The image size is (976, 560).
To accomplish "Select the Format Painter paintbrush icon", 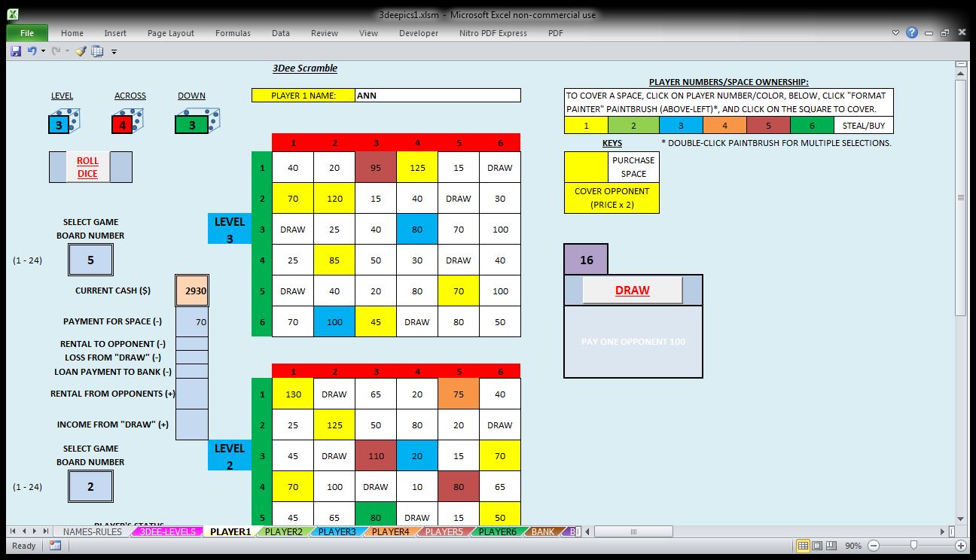I will pyautogui.click(x=81, y=51).
